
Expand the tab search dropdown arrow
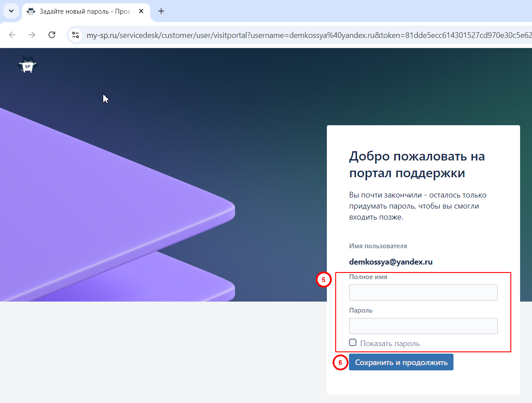(x=11, y=11)
